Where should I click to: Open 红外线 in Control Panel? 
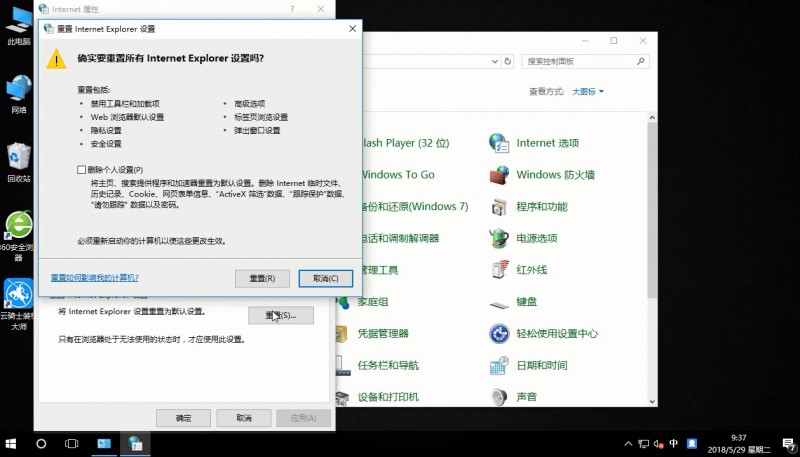point(518,270)
